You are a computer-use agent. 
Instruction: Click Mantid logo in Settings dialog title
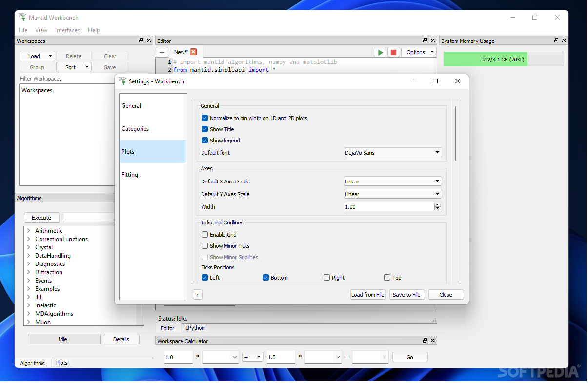pos(122,81)
